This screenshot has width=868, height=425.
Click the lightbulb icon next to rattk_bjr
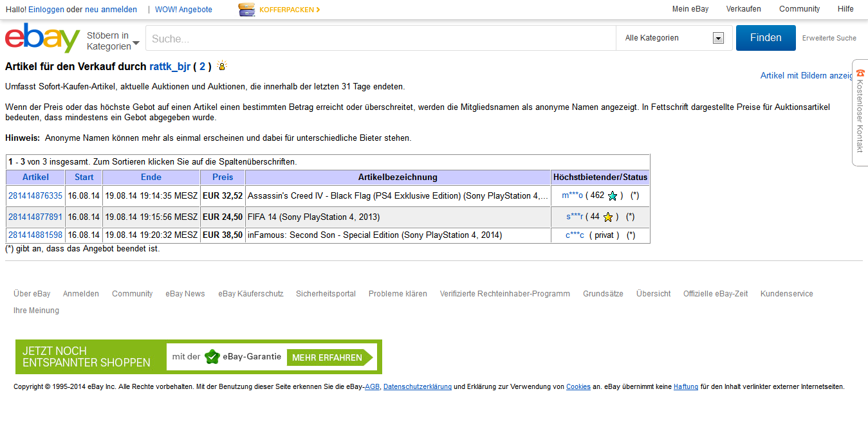click(222, 66)
